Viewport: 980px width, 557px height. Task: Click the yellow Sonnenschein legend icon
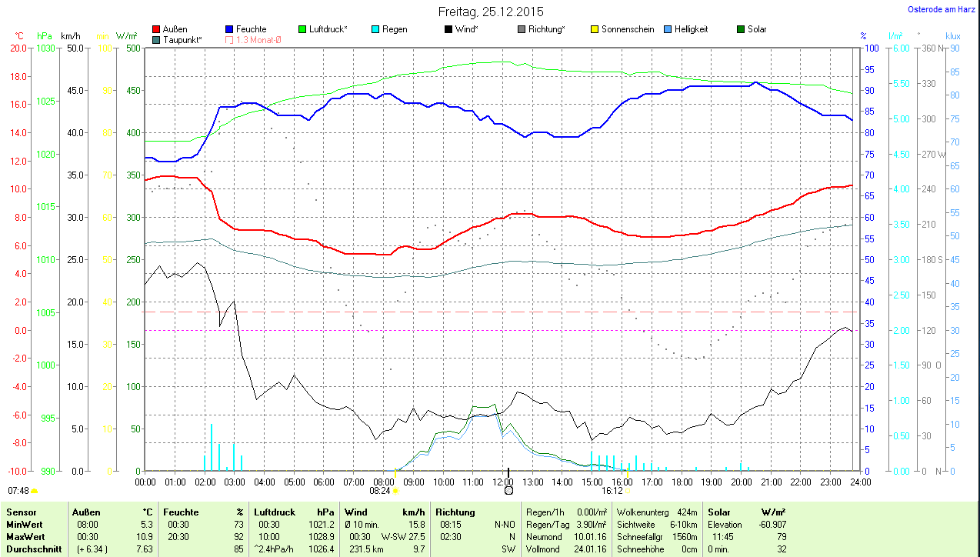(595, 29)
